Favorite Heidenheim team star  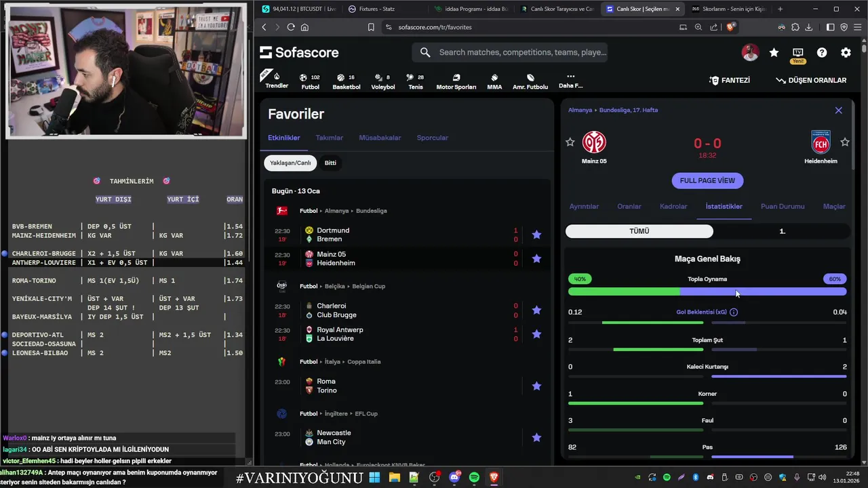click(x=844, y=142)
